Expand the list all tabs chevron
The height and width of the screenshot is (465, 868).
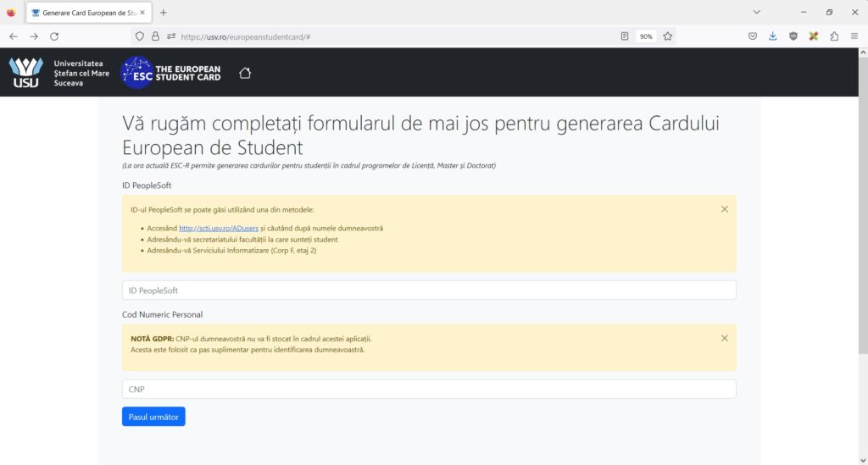pos(757,12)
